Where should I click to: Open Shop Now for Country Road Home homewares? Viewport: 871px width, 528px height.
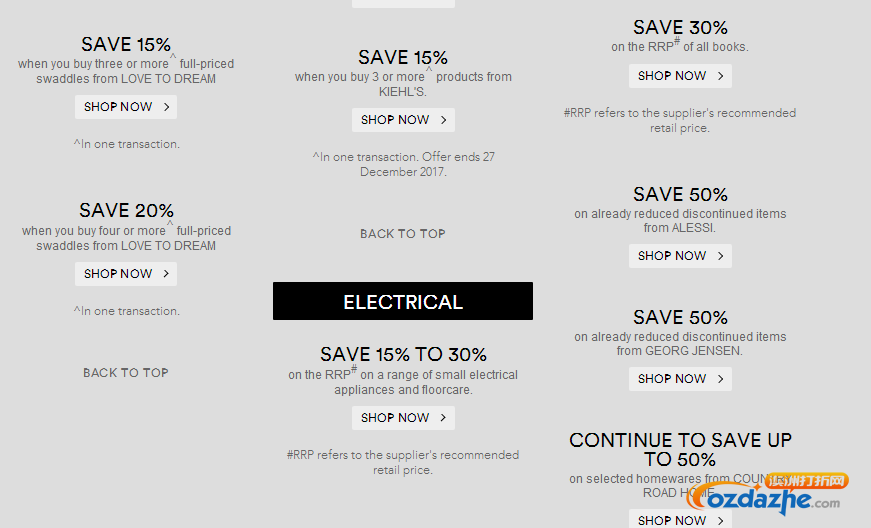680,519
